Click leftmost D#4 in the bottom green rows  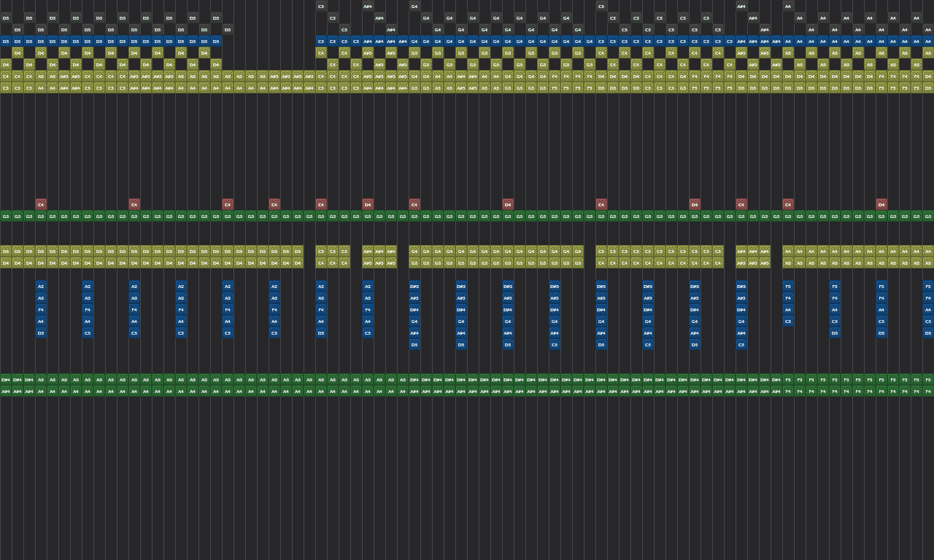[x=6, y=379]
